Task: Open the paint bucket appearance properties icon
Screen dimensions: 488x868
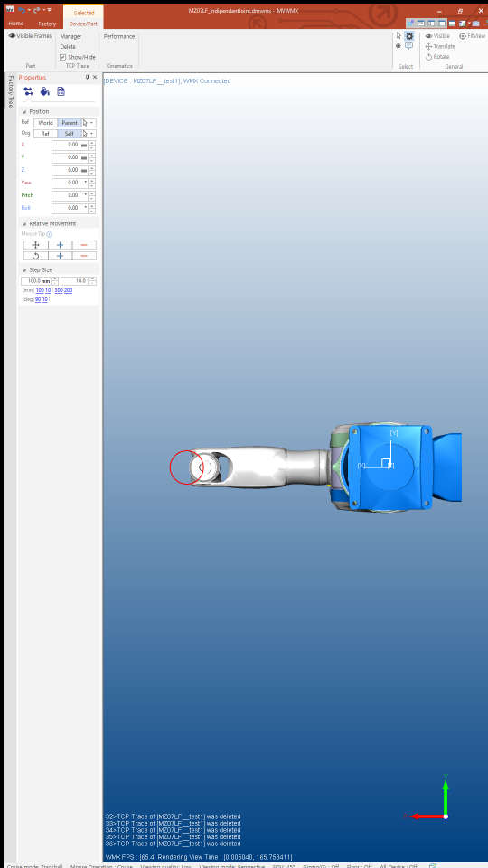Action: [45, 92]
